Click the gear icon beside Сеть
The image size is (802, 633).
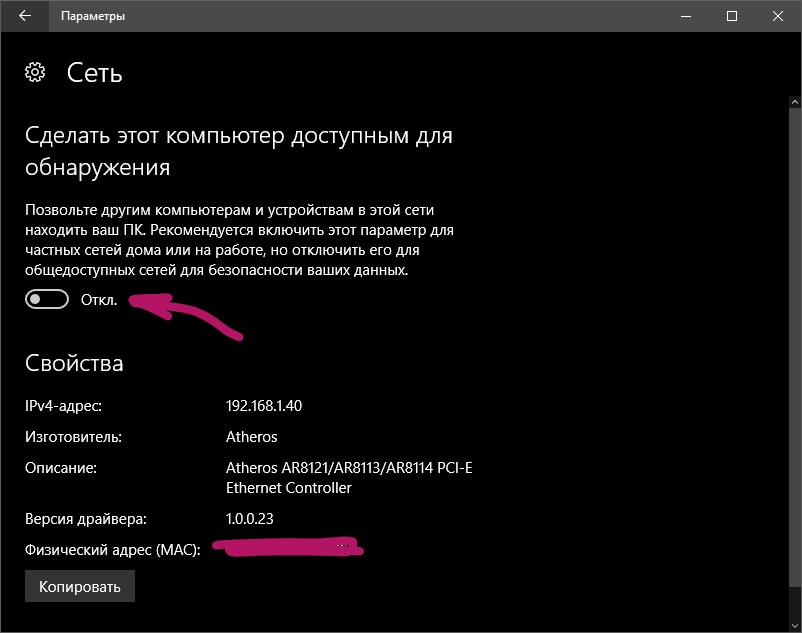(36, 72)
